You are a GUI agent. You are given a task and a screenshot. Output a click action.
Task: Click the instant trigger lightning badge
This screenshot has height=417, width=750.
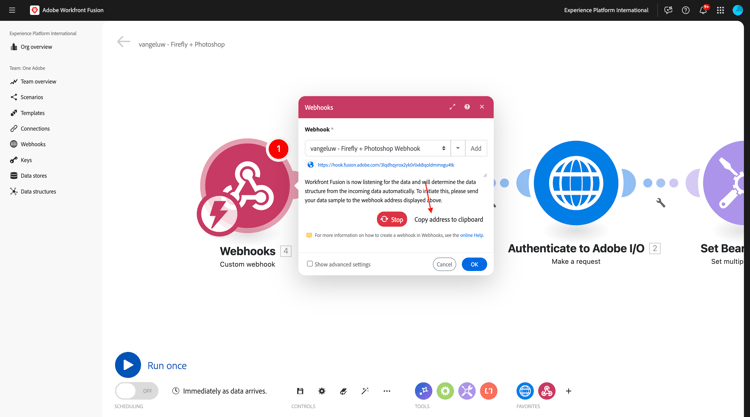[218, 214]
